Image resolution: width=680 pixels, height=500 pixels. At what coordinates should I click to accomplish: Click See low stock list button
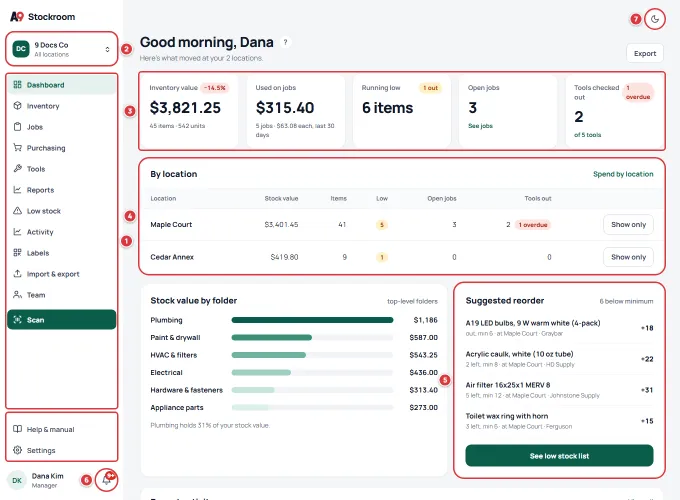559,456
